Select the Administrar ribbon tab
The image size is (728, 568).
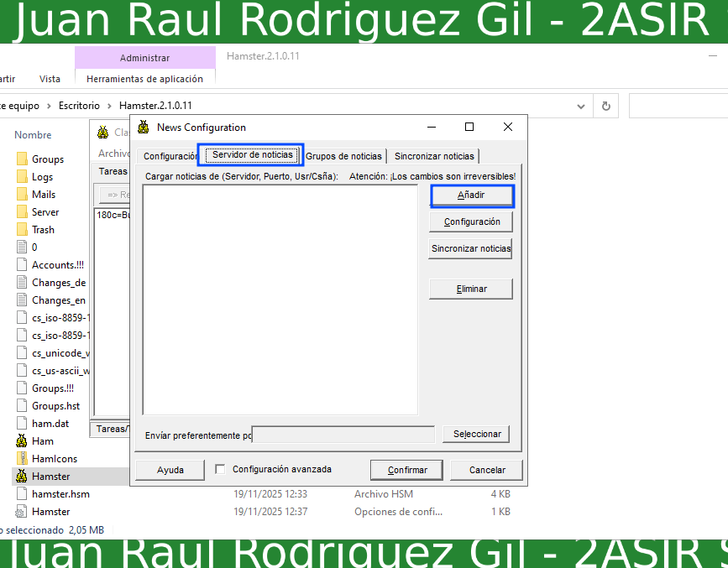point(145,58)
